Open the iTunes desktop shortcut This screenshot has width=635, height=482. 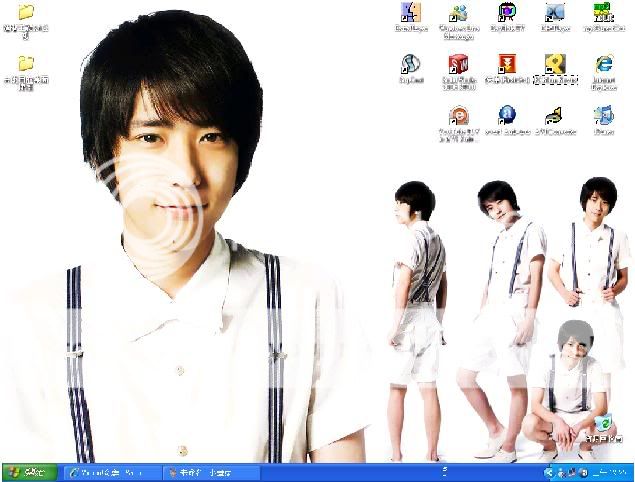[x=604, y=116]
